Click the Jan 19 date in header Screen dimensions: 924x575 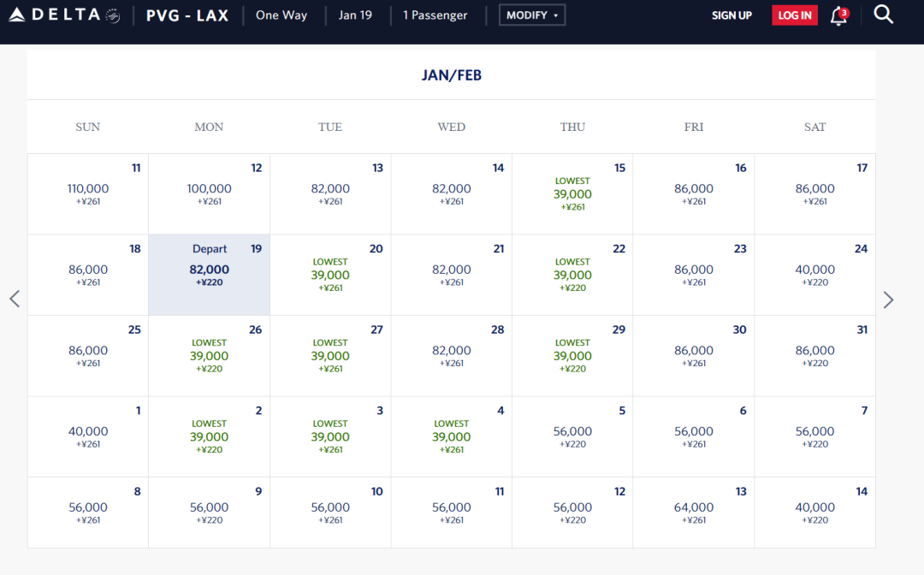[x=355, y=15]
